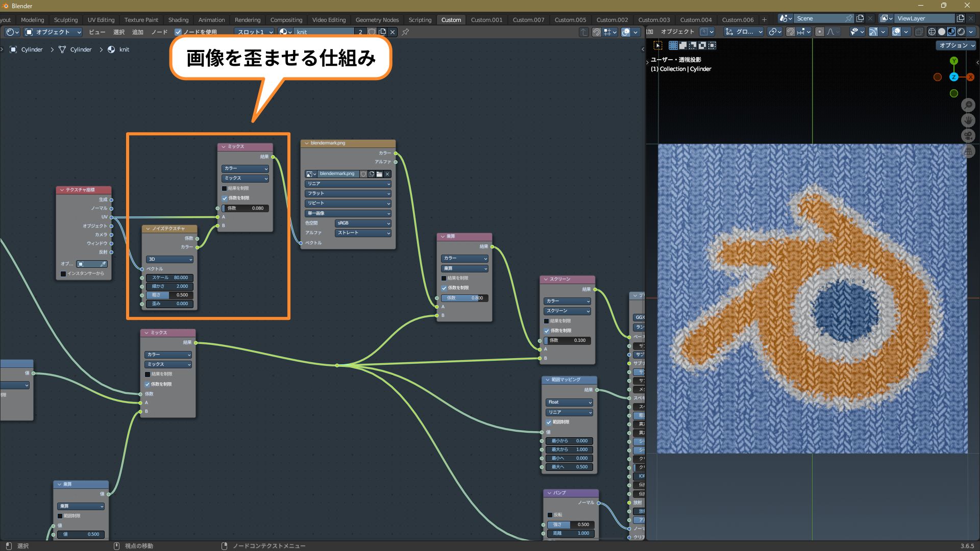Viewport: 980px width, 551px height.
Task: Toggle perspective/orthographic grid icon
Action: (968, 151)
